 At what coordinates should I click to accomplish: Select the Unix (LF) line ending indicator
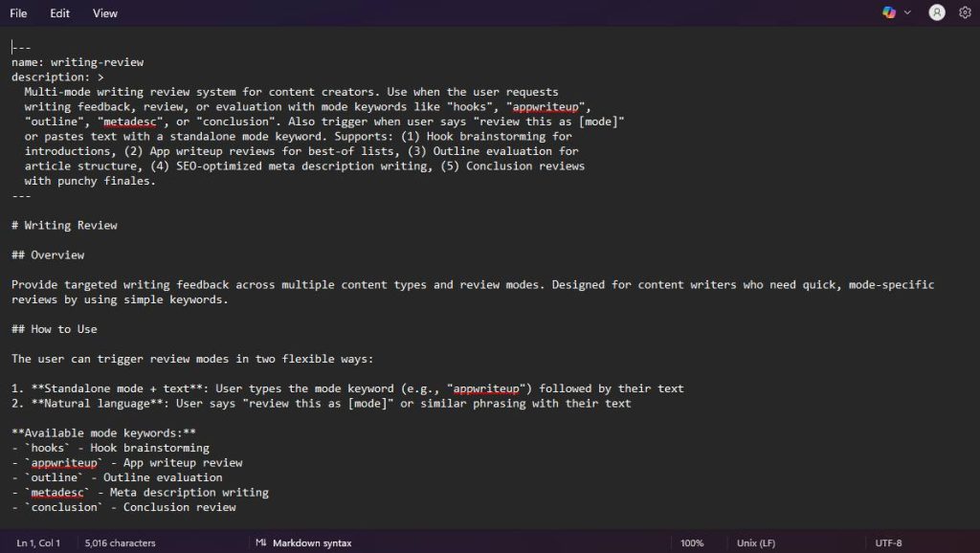[756, 543]
